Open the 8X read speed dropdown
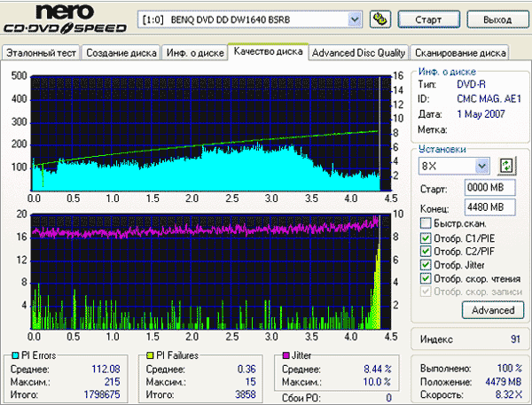This screenshot has width=532, height=405. pyautogui.click(x=481, y=167)
